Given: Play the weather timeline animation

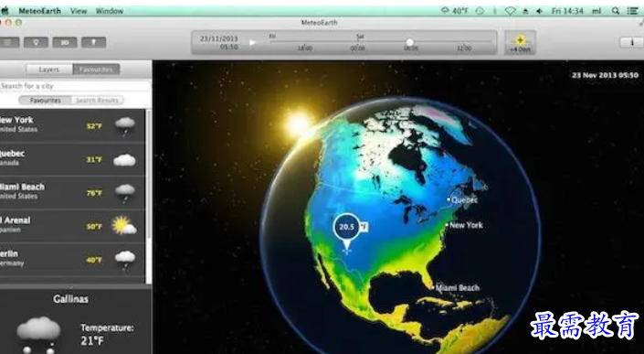Looking at the screenshot, I should (253, 42).
